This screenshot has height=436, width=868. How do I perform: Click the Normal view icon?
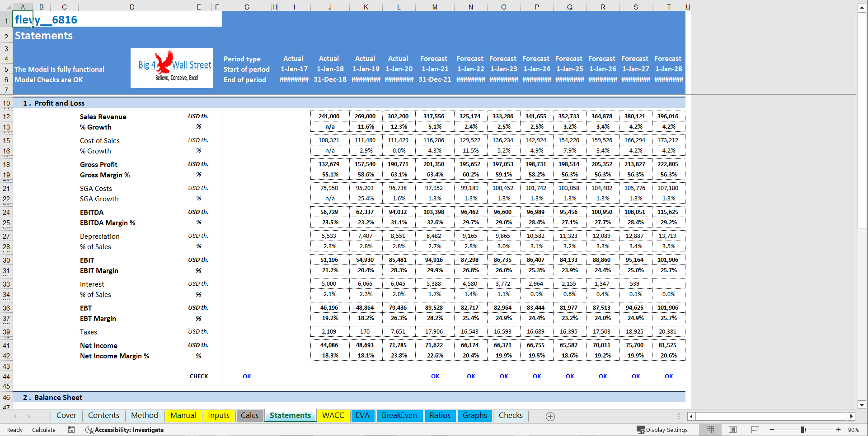click(x=710, y=430)
